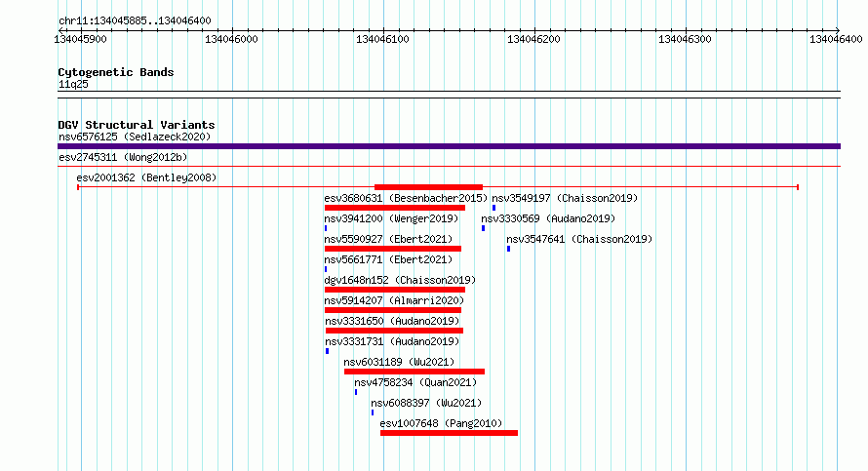Image resolution: width=868 pixels, height=471 pixels.
Task: Click the Cytogenetic Bands track title
Action: click(x=116, y=72)
